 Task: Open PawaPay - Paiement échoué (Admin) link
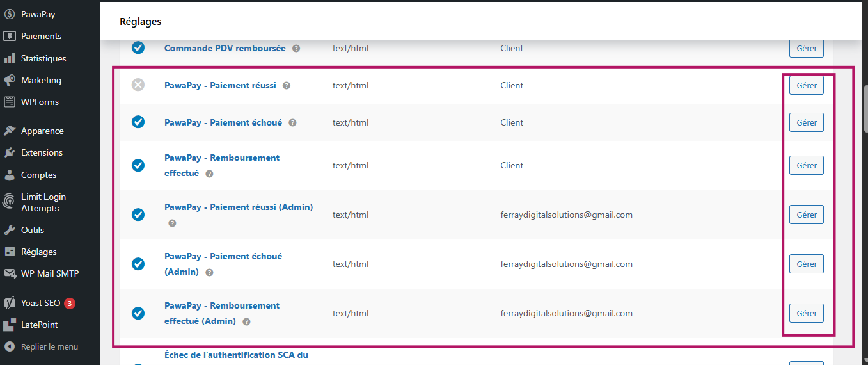point(223,264)
